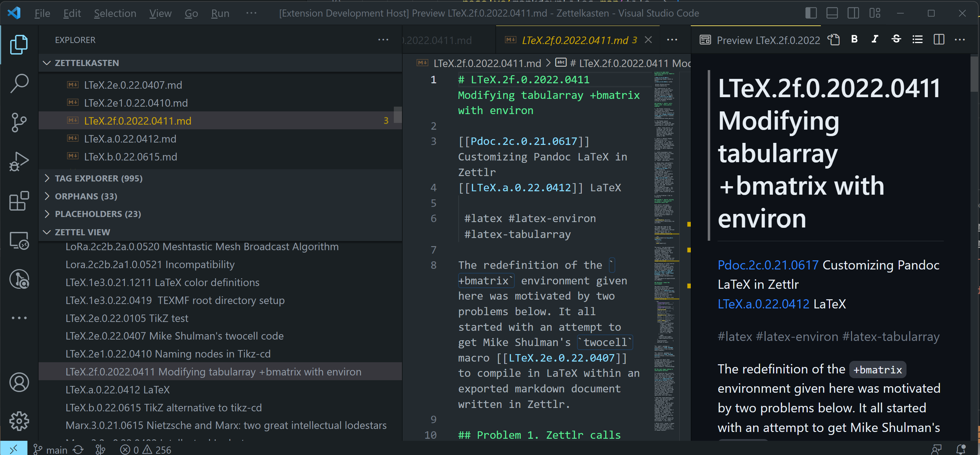
Task: Open the Selection menu
Action: tap(115, 13)
